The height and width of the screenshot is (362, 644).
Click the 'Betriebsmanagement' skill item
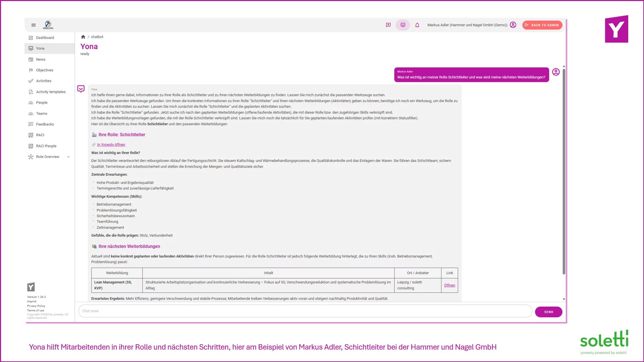(x=114, y=205)
